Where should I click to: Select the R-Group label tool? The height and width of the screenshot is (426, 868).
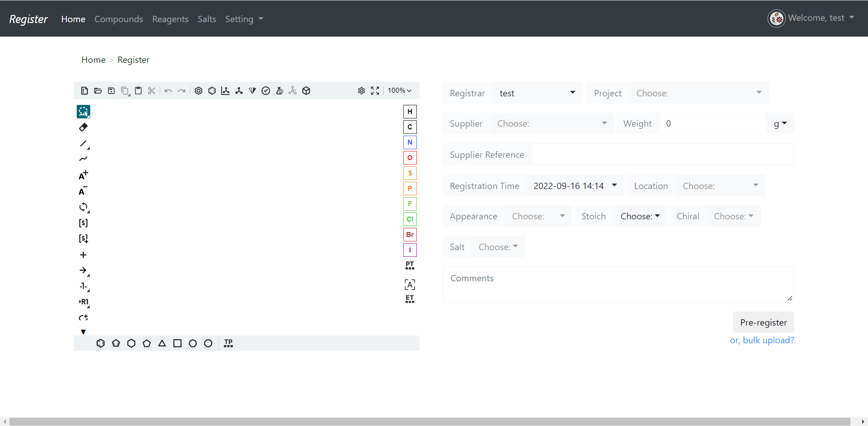pos(83,302)
